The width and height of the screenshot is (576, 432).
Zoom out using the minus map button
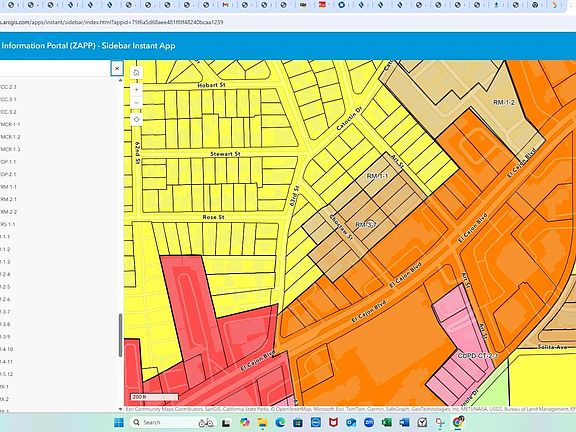136,103
